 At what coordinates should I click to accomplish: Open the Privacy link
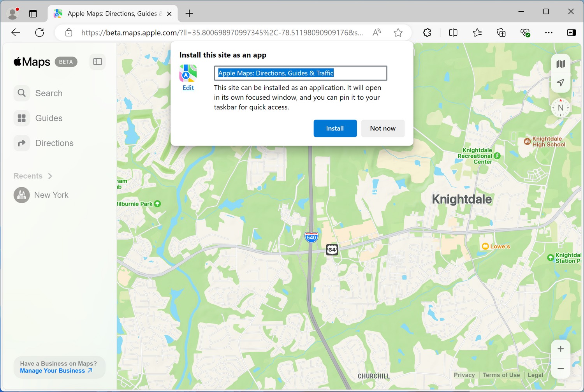[x=464, y=375]
